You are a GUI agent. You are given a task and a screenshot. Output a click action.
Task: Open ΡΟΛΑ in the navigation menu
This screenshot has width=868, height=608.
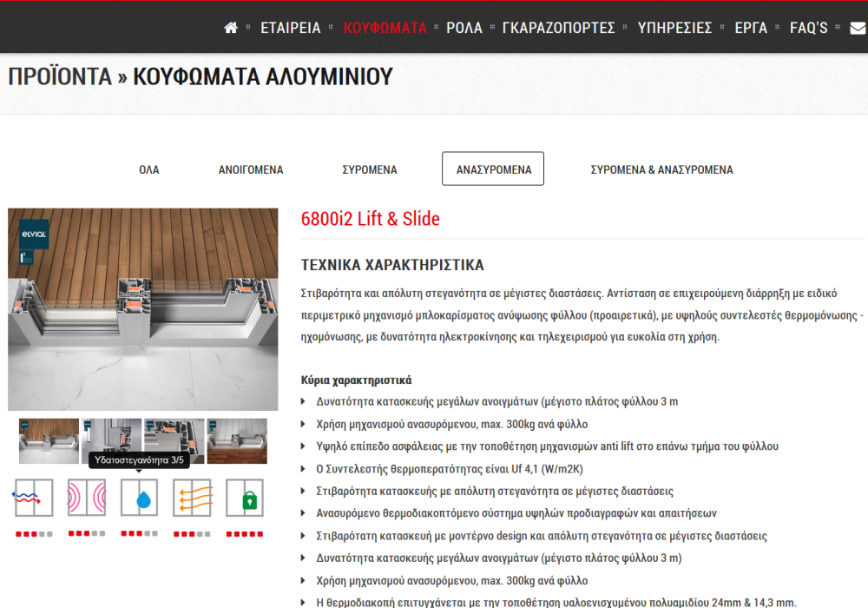pyautogui.click(x=464, y=28)
